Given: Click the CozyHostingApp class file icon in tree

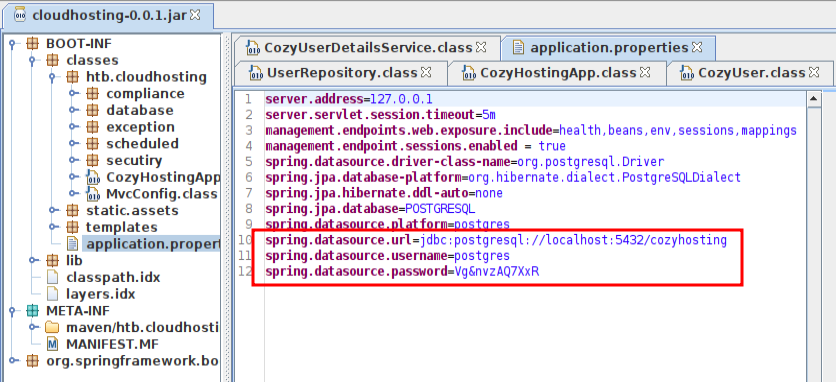Looking at the screenshot, I should (93, 177).
